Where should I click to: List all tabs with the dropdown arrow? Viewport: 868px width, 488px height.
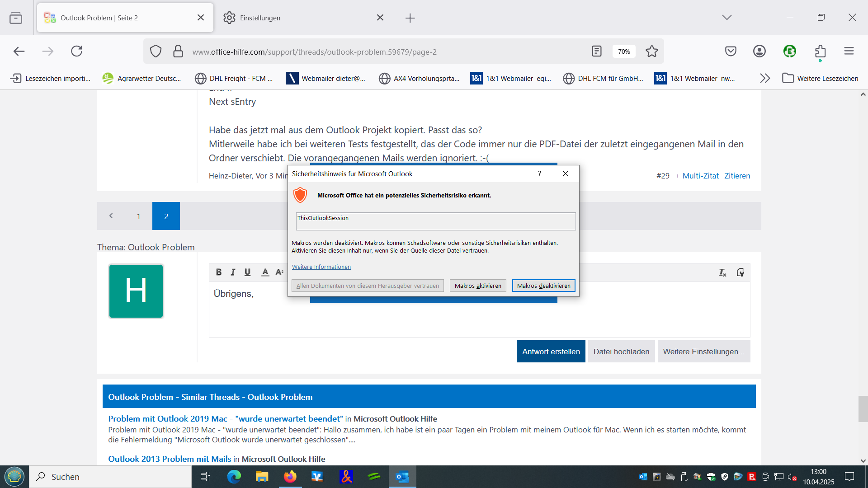click(727, 18)
